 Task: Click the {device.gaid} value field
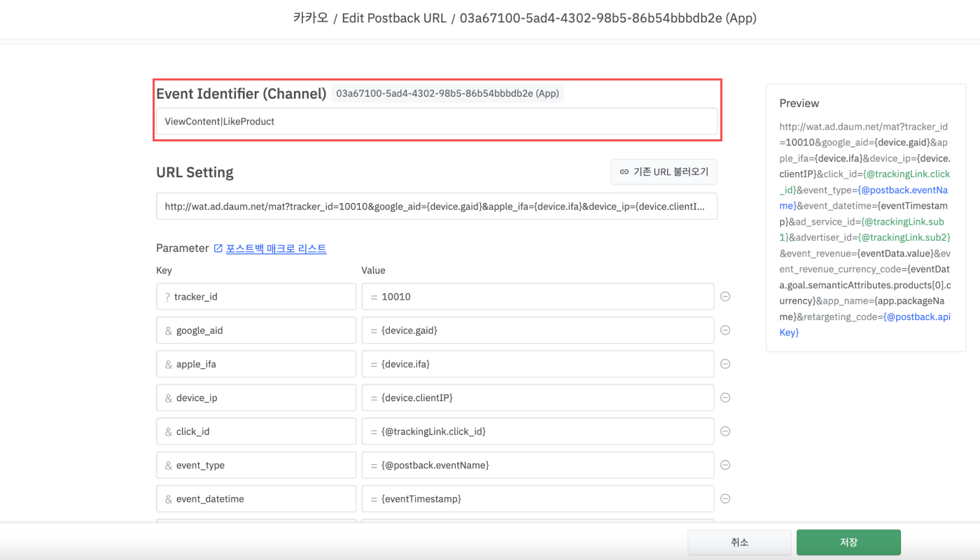[538, 330]
